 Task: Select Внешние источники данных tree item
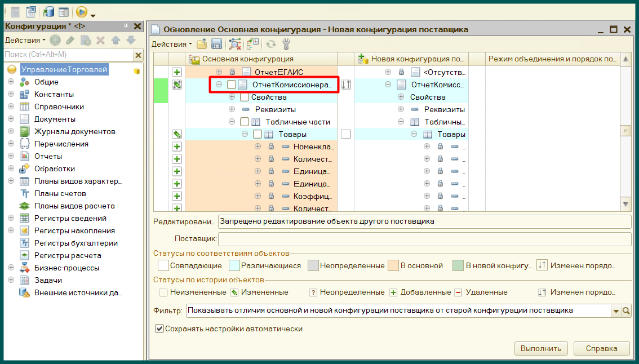[x=77, y=292]
